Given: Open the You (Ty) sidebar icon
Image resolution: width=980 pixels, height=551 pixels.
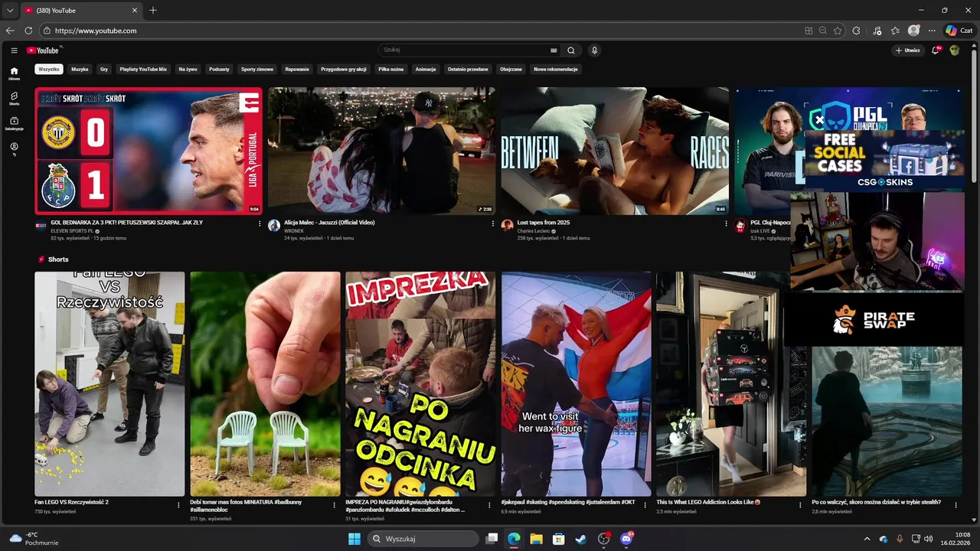Looking at the screenshot, I should (x=14, y=148).
